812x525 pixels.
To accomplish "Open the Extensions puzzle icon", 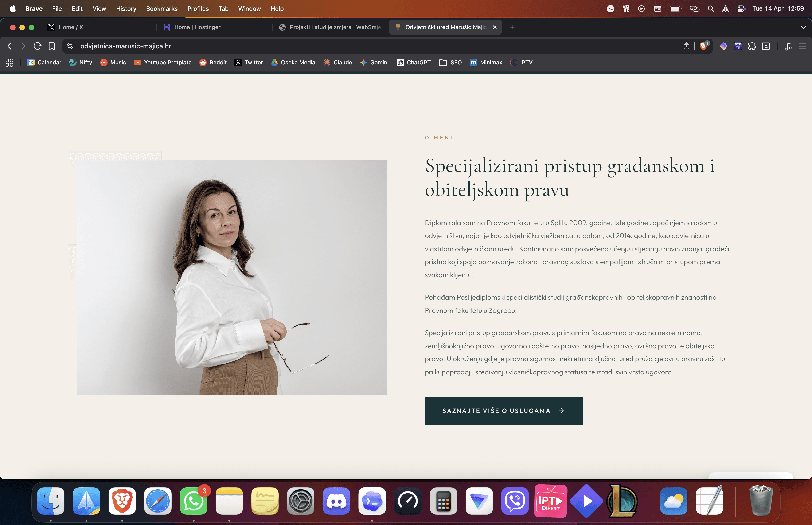I will pyautogui.click(x=752, y=46).
